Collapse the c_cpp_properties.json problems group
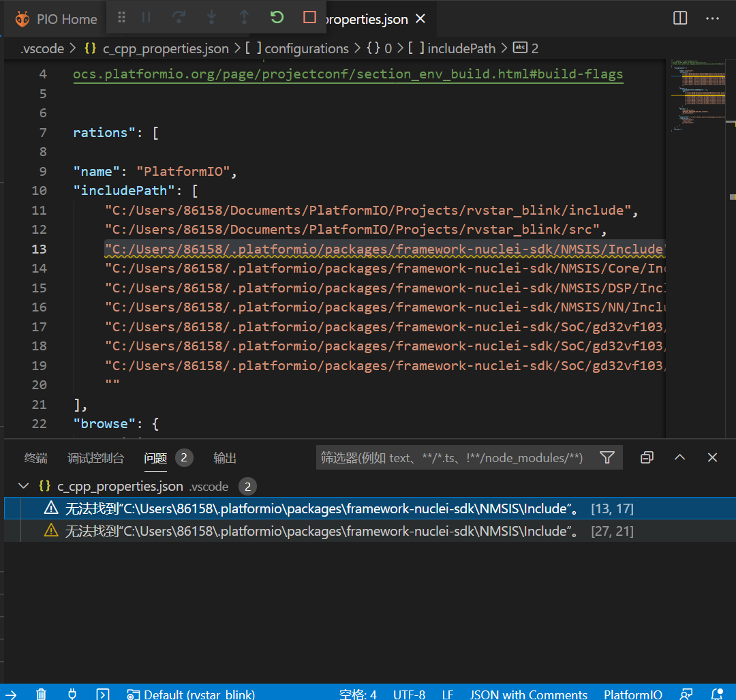 tap(23, 486)
